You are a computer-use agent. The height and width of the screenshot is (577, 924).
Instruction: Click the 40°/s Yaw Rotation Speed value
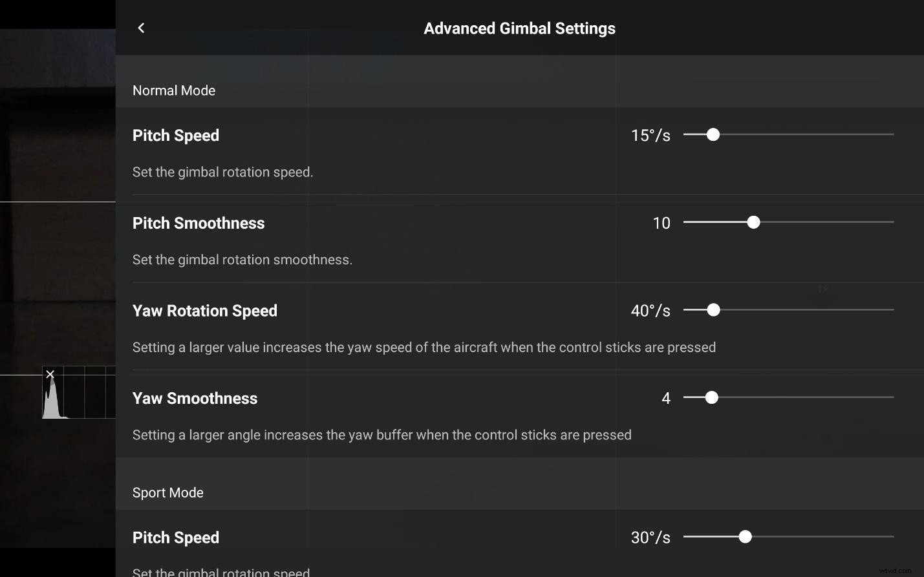coord(651,310)
